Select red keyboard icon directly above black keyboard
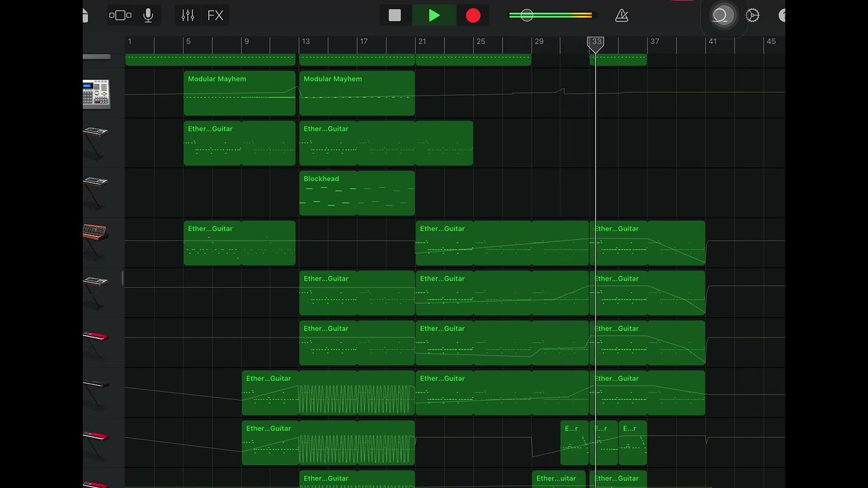 click(95, 343)
